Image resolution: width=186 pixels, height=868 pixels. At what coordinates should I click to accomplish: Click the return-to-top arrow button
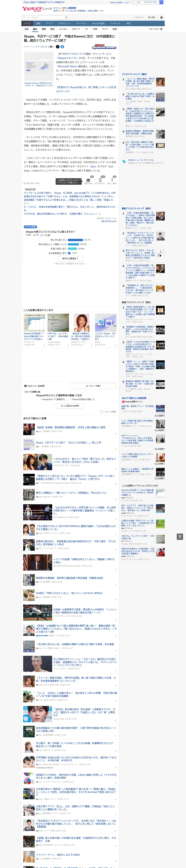(x=180, y=537)
